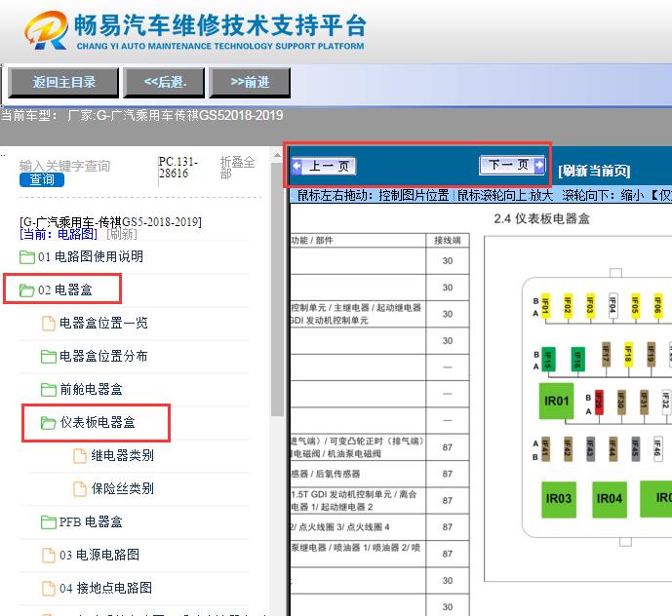Collapse the 02 电器盒 folder icon

tap(27, 290)
